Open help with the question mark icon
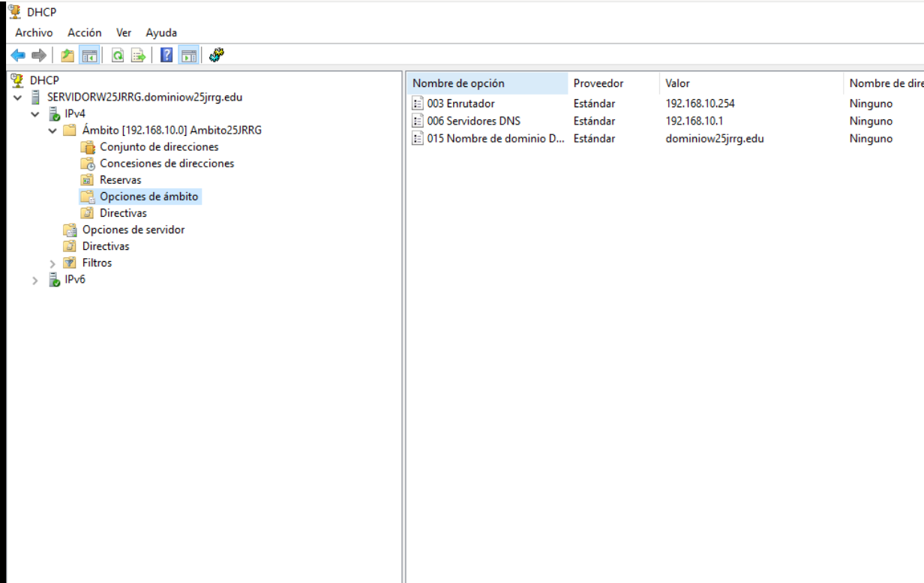Screen dimensions: 924x583 167,55
